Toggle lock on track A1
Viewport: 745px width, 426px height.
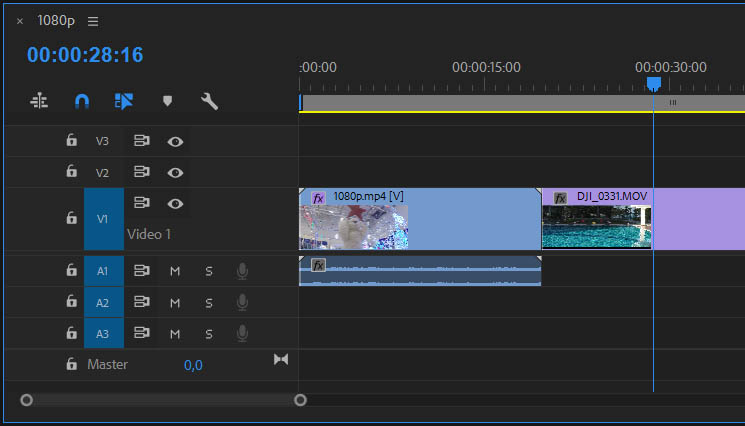(x=71, y=270)
